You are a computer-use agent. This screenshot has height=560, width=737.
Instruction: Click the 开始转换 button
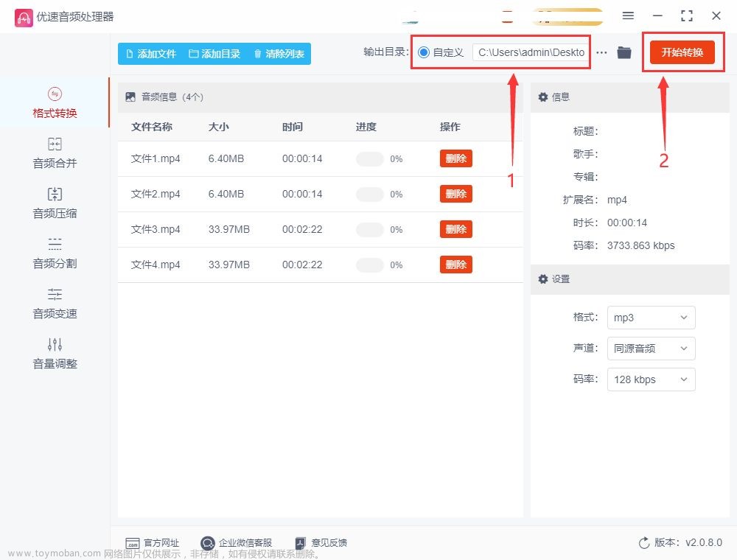(x=682, y=52)
